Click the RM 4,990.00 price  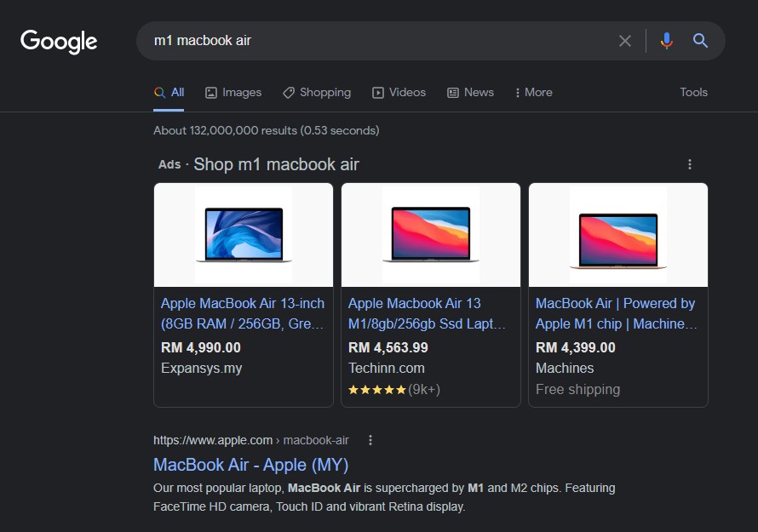201,347
